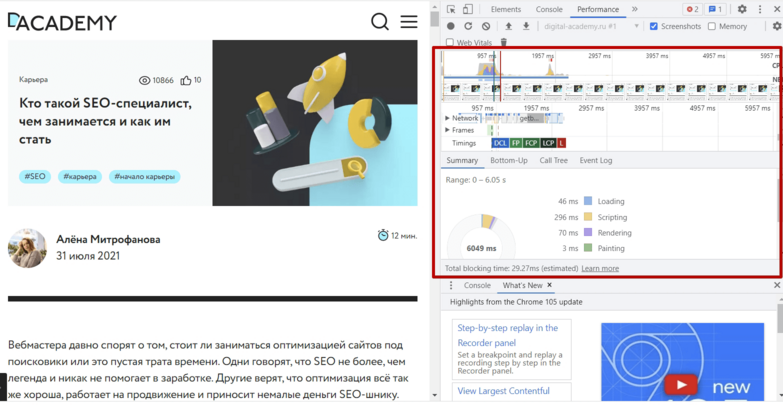
Task: Open DevTools three-dot customize menu
Action: (760, 9)
